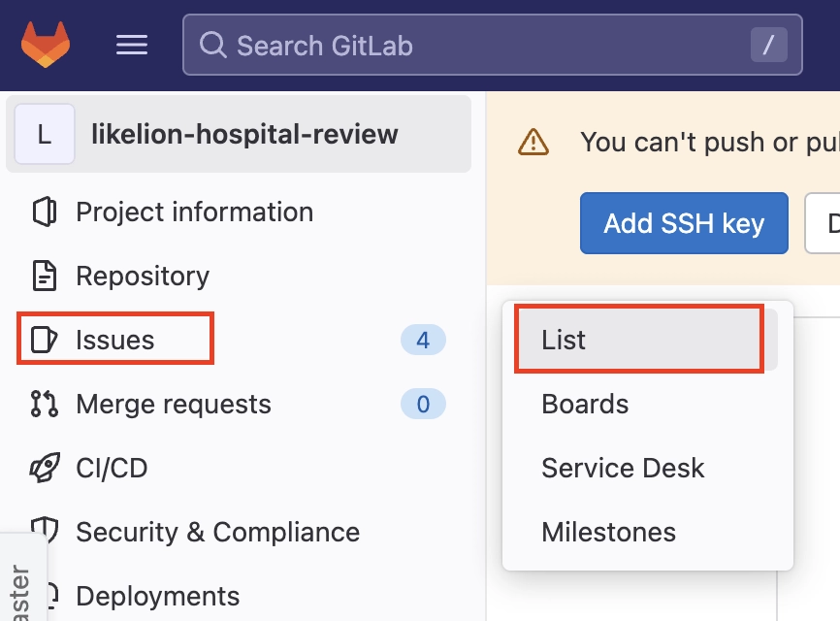The width and height of the screenshot is (840, 621).
Task: Choose Service Desk in the submenu
Action: [x=623, y=468]
